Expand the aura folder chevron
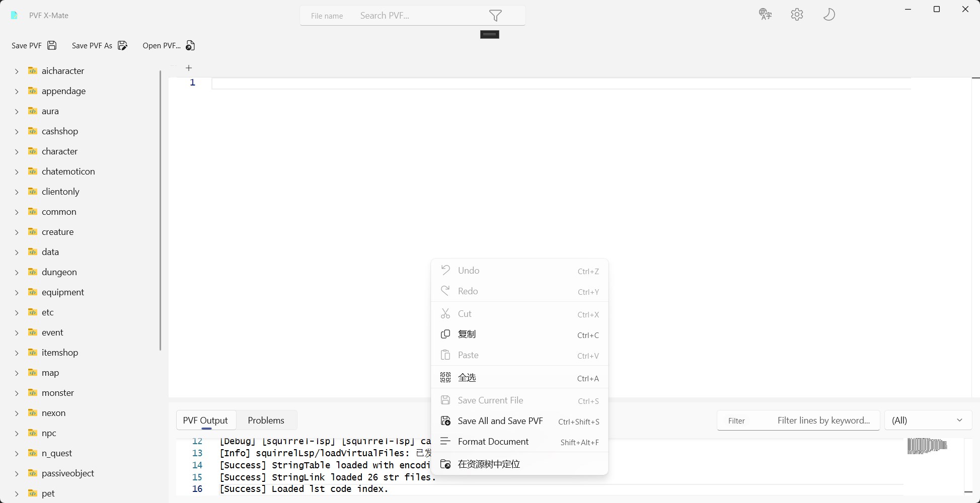 tap(17, 112)
